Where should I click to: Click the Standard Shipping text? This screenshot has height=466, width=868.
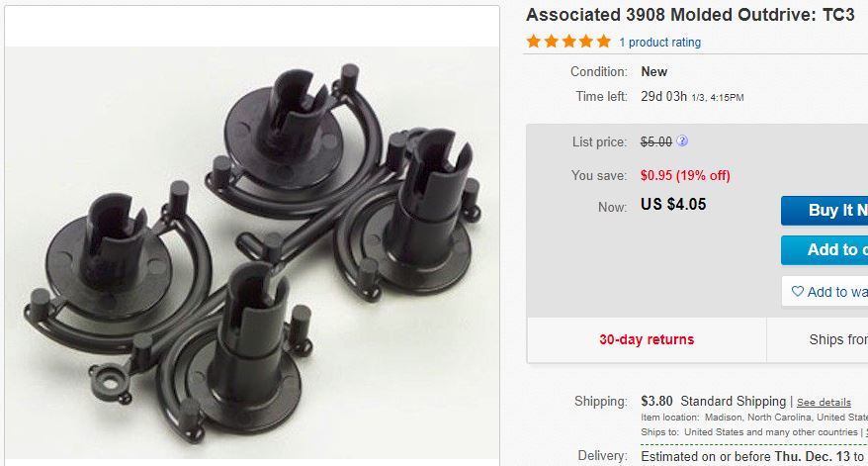(733, 401)
